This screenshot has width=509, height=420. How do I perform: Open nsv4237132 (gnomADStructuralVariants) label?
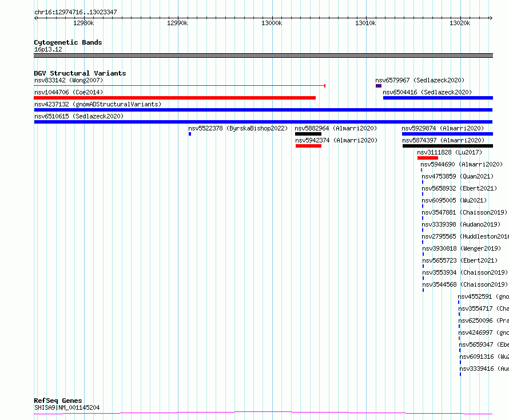point(98,104)
